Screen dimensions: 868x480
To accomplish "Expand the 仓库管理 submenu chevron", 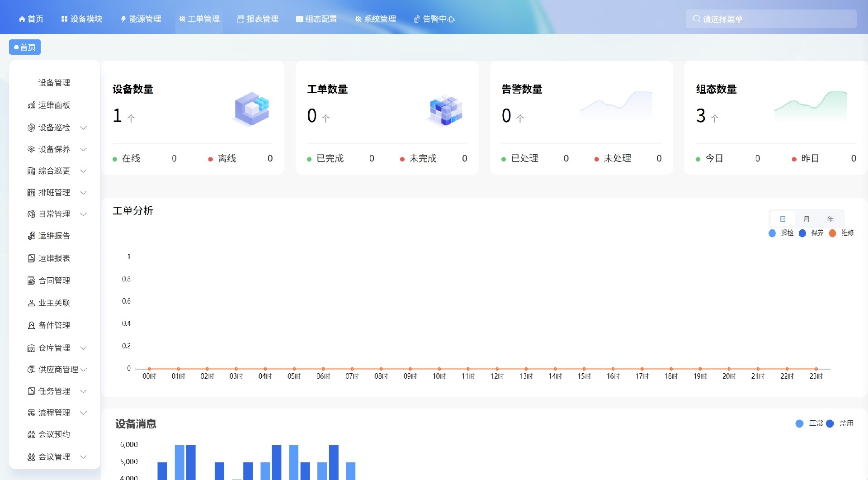I will [83, 348].
